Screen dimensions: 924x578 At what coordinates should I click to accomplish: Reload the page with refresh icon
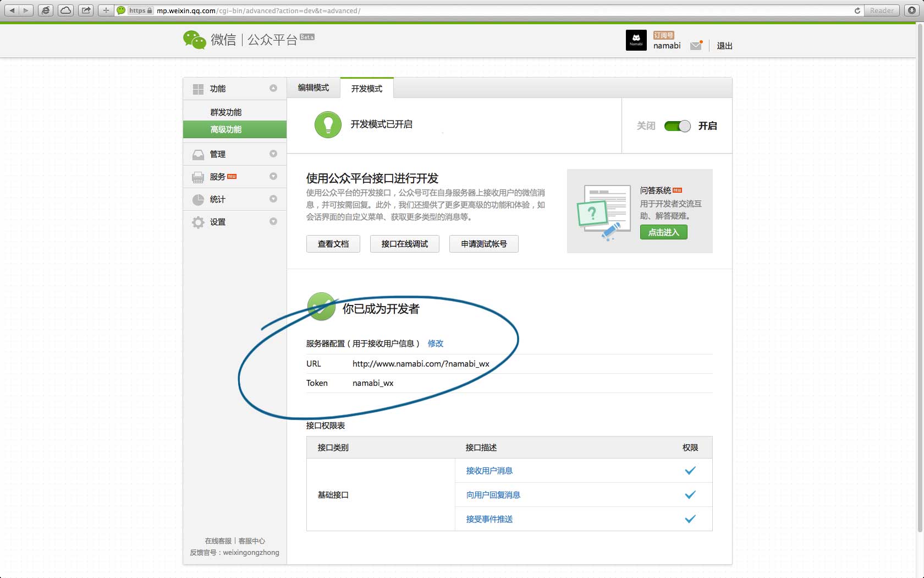click(857, 10)
